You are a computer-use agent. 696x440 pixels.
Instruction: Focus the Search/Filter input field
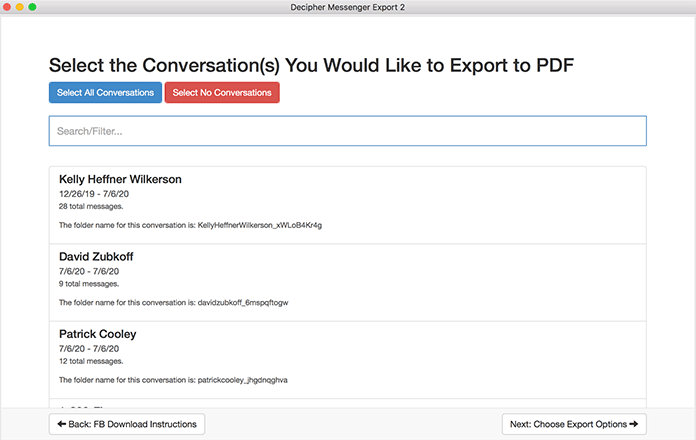(348, 131)
